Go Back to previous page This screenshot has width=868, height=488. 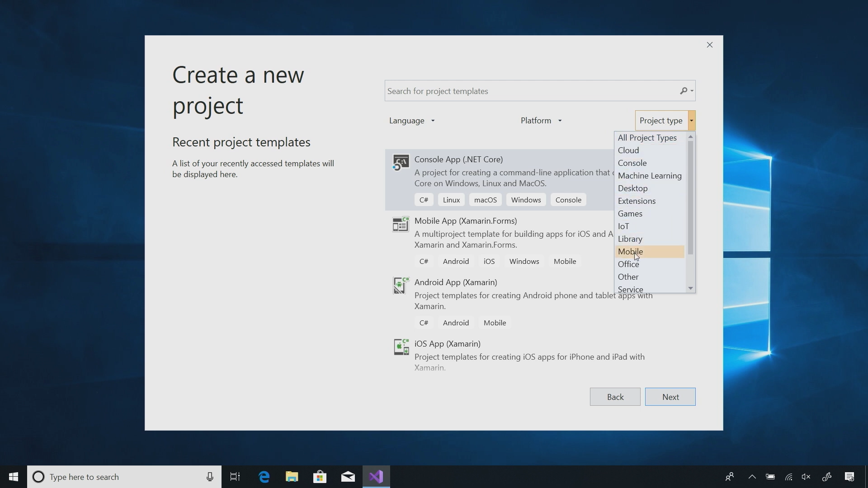(615, 397)
